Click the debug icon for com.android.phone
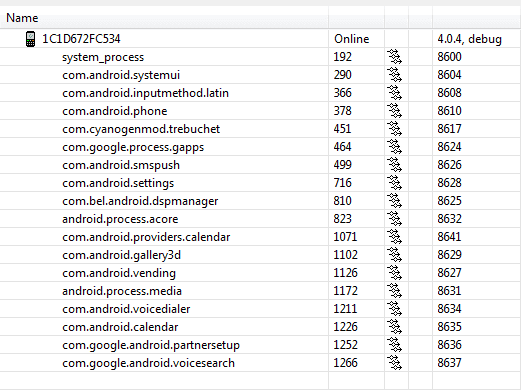The width and height of the screenshot is (524, 390). click(x=395, y=111)
